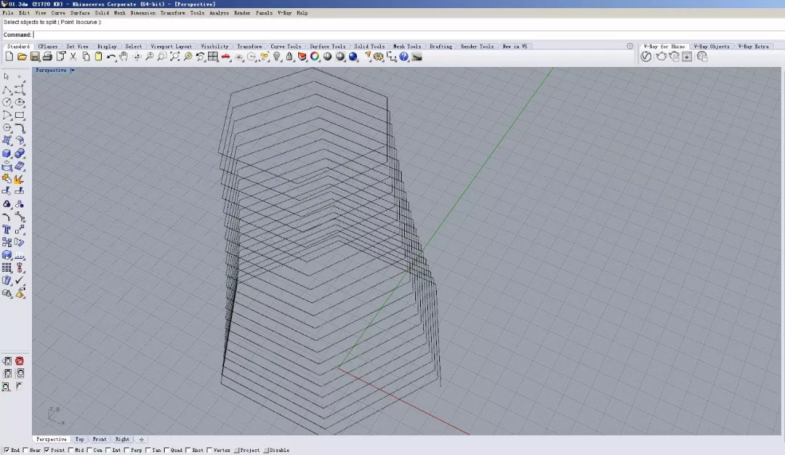The width and height of the screenshot is (785, 455).
Task: Open the V-Ray Objects toolbar tab
Action: tap(712, 46)
